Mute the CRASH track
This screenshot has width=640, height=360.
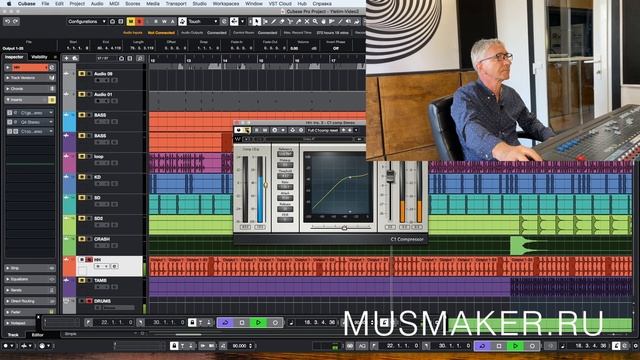[82, 239]
